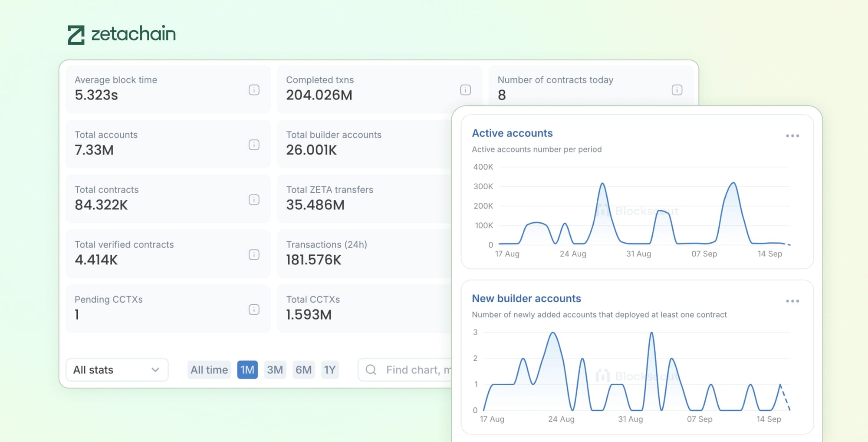
Task: Click the Total CCTXs value 1.593M
Action: click(x=309, y=315)
